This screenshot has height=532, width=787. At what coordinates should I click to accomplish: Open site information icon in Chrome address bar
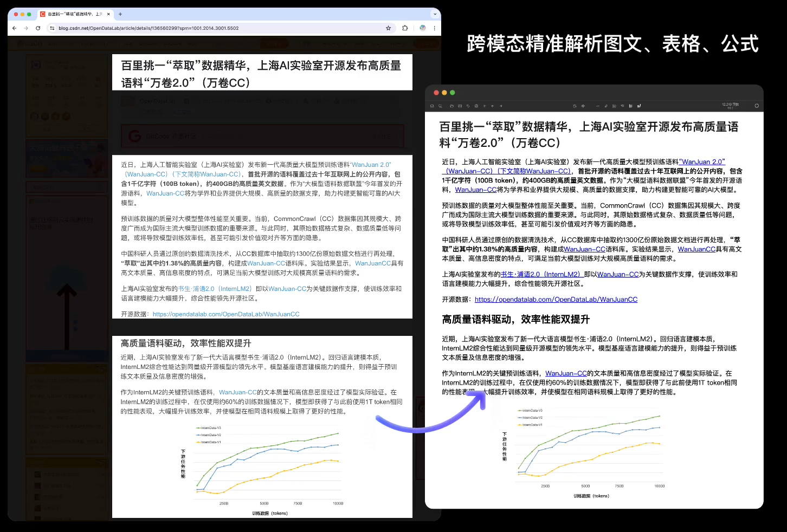(52, 28)
